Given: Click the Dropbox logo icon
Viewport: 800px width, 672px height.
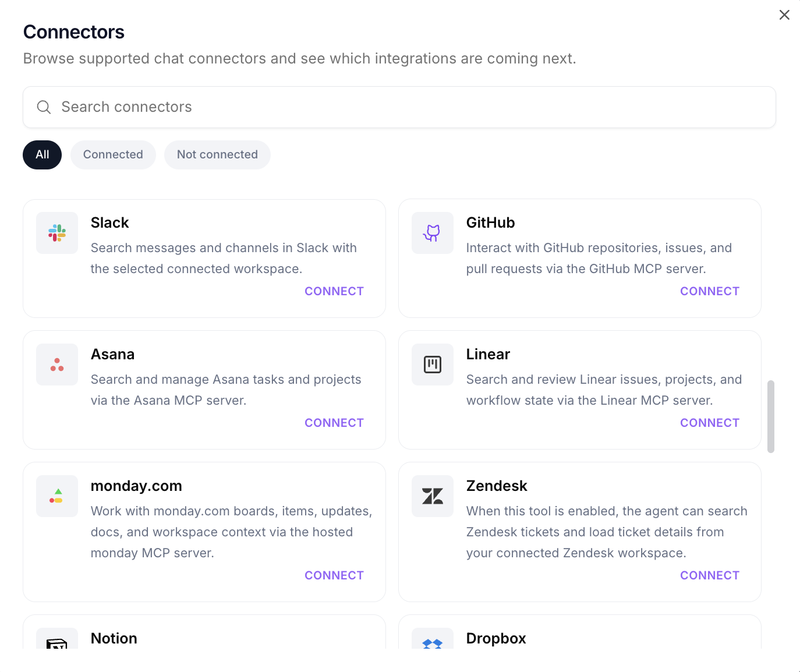Looking at the screenshot, I should click(432, 643).
